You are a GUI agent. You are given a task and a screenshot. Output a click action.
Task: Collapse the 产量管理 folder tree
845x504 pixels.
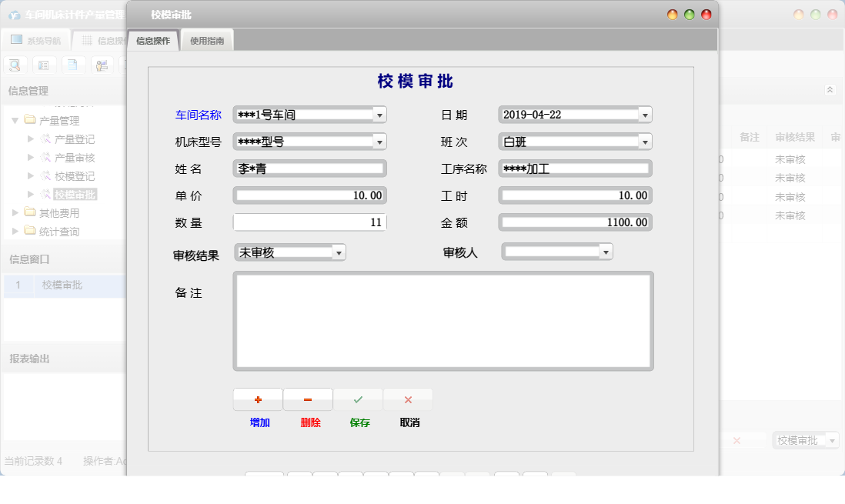(14, 120)
